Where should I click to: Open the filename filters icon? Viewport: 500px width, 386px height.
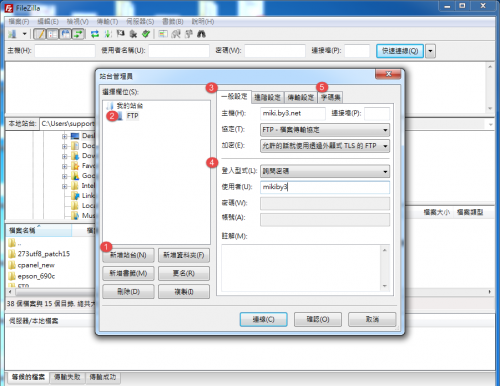(x=163, y=34)
